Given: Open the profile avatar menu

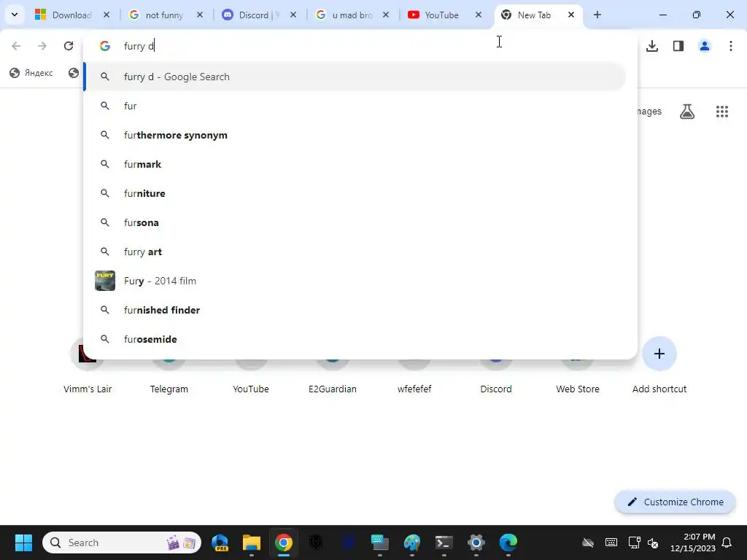Looking at the screenshot, I should tap(705, 46).
